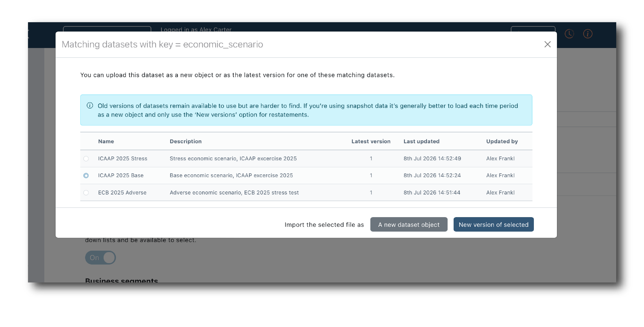
Task: Click New version of selected button
Action: tap(494, 224)
